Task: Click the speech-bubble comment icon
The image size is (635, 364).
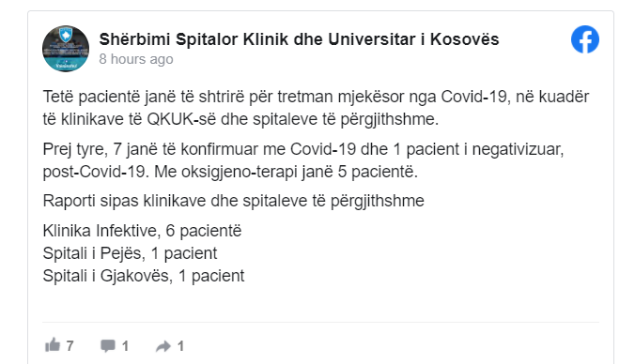Action: click(x=108, y=346)
